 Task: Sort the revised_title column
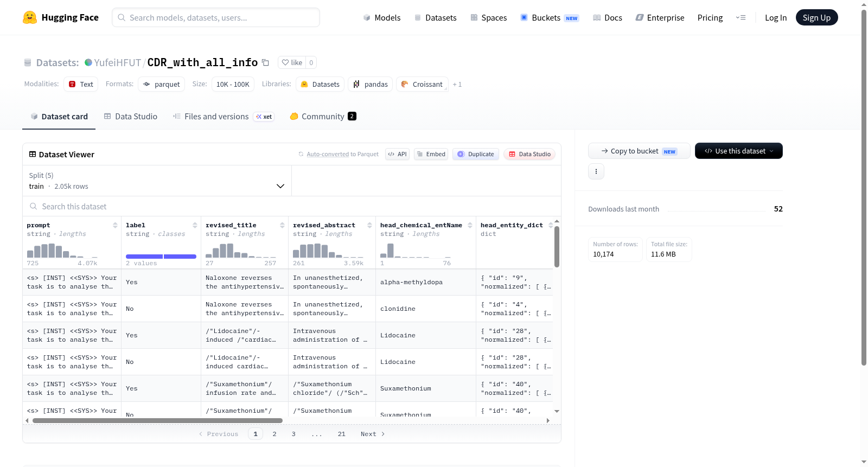coord(282,225)
